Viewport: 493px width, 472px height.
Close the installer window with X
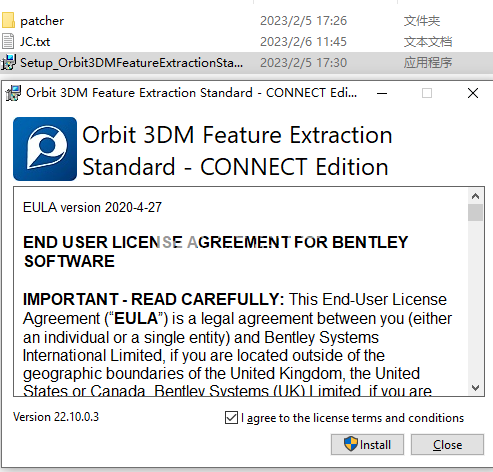(473, 93)
